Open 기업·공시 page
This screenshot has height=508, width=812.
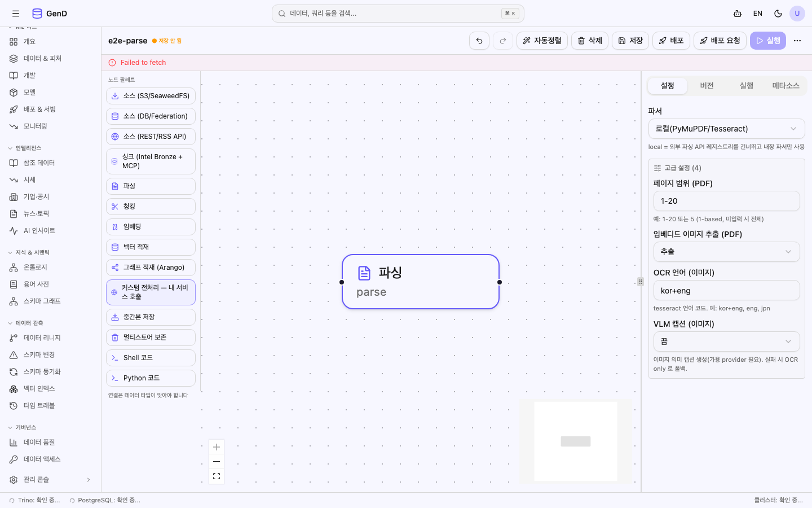[x=51, y=197]
